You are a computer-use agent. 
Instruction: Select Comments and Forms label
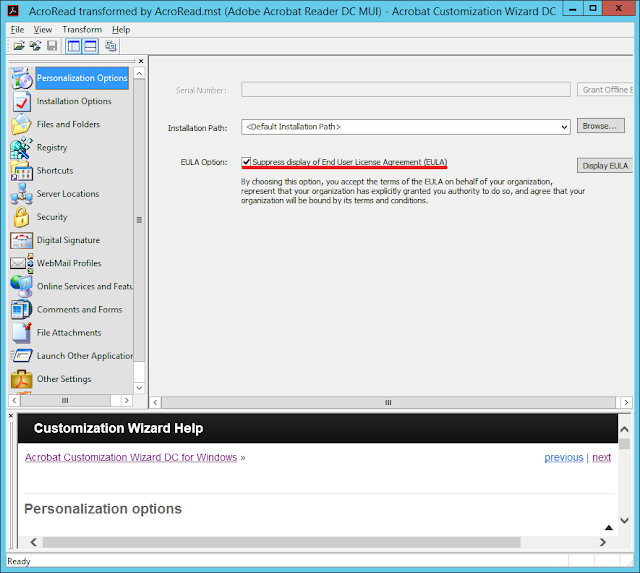tap(80, 310)
